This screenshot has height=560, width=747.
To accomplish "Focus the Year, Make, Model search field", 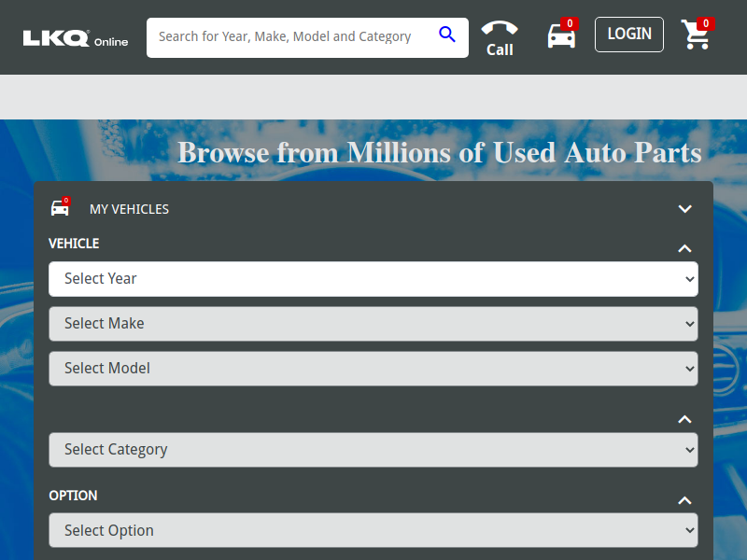I will click(x=289, y=37).
